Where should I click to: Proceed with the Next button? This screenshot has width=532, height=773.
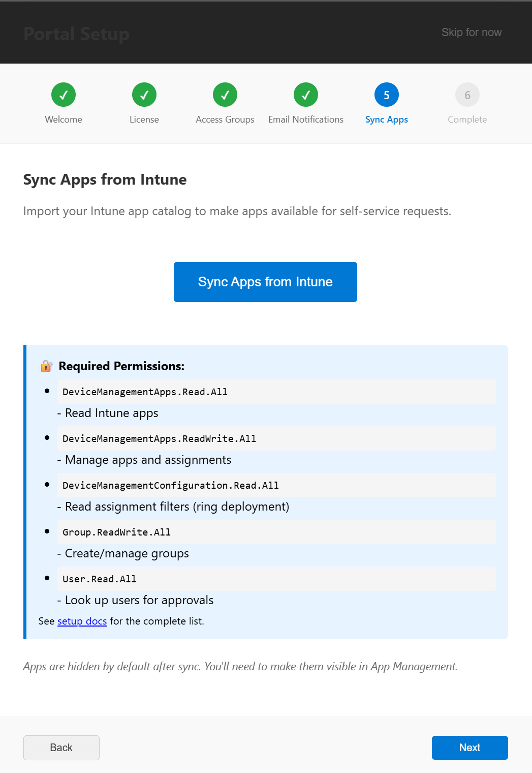coord(470,748)
